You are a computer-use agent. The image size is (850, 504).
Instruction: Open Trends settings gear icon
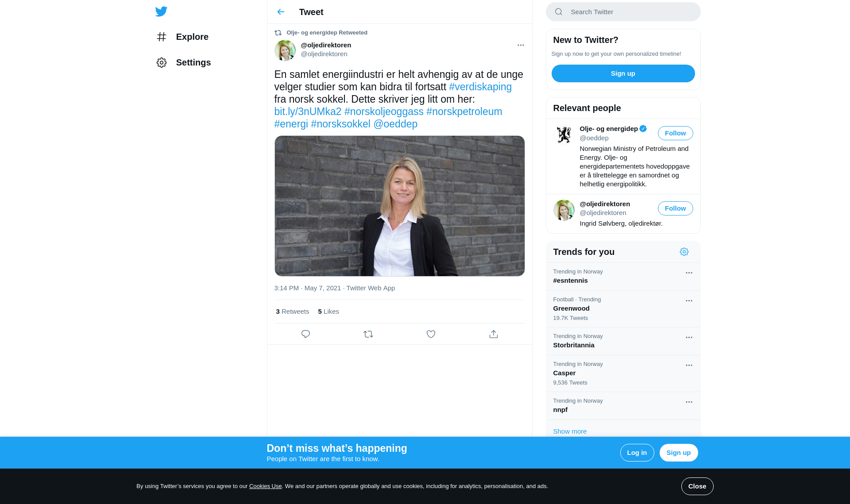pyautogui.click(x=684, y=252)
